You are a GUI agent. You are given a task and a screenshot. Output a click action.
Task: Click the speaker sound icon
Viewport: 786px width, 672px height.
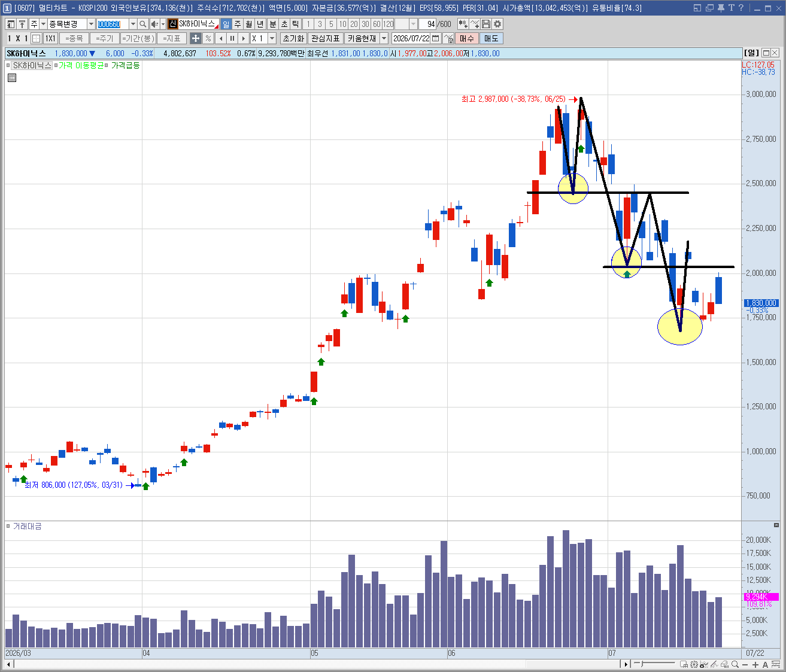(154, 24)
